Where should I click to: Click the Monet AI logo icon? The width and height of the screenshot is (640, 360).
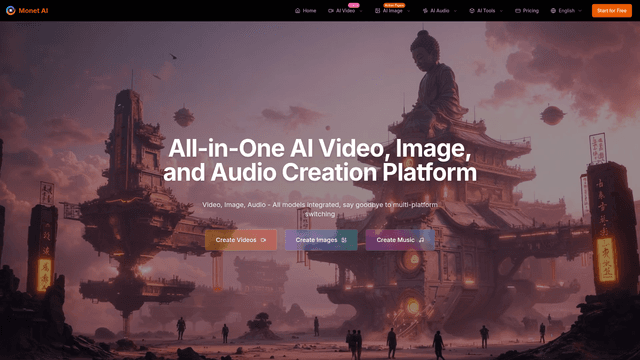coord(11,11)
